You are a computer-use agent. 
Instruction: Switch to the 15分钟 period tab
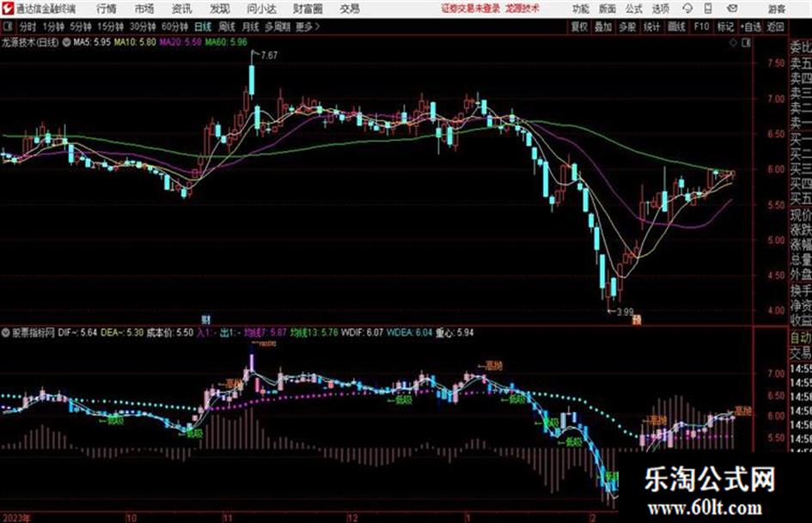(x=110, y=27)
